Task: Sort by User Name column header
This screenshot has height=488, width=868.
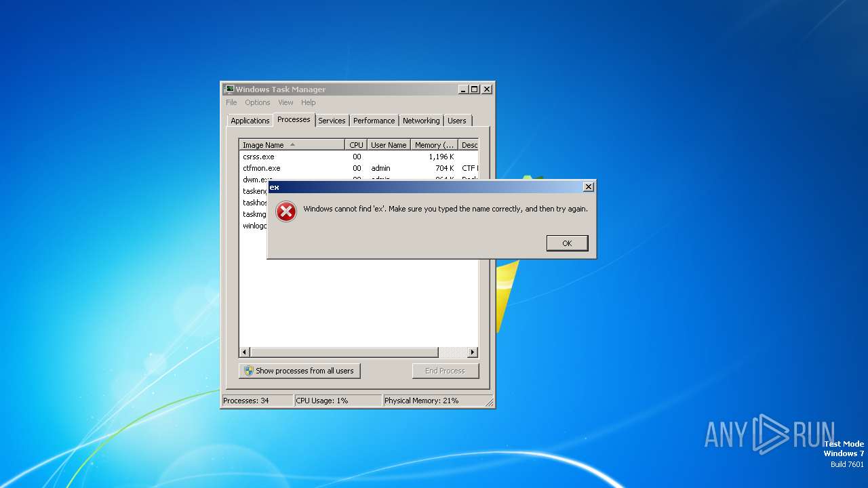Action: pyautogui.click(x=389, y=145)
